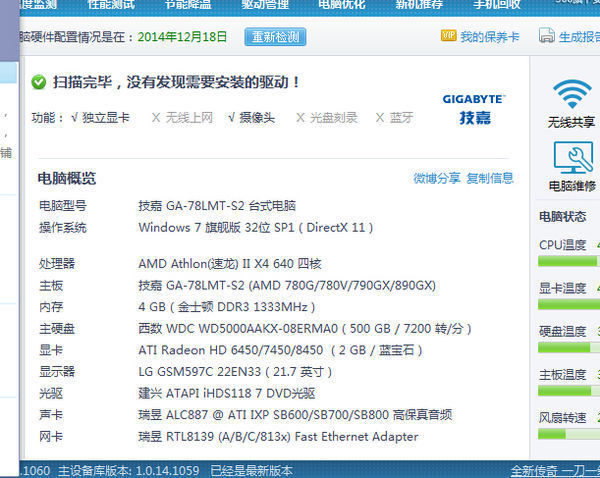The height and width of the screenshot is (478, 600).
Task: Click the 建兴 ATAPI iHDS118 DVD drive text
Action: click(x=227, y=393)
